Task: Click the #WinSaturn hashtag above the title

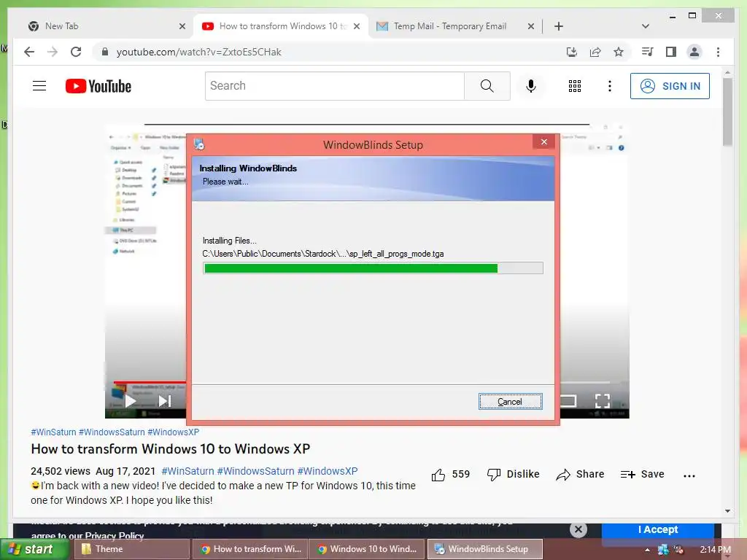Action: click(x=53, y=432)
